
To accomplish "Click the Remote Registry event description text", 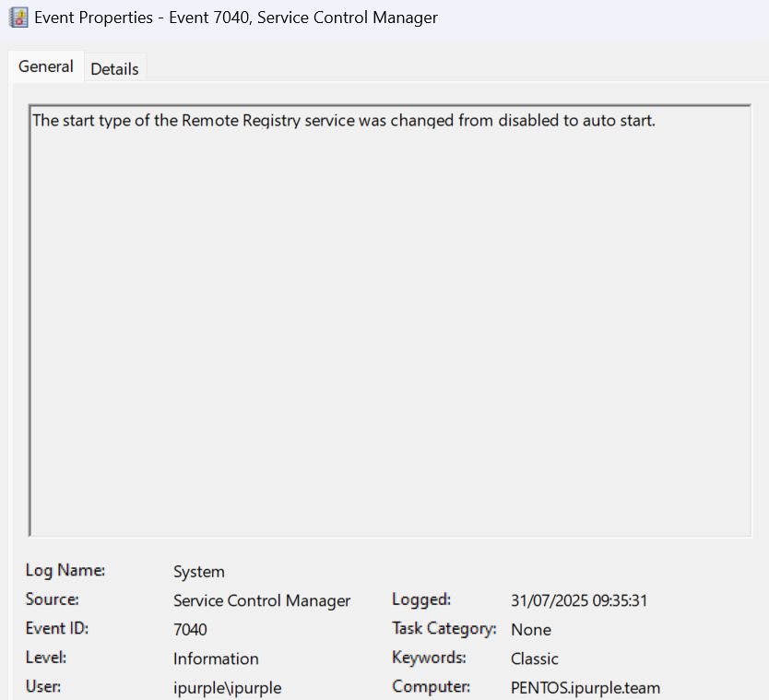I will pos(343,121).
